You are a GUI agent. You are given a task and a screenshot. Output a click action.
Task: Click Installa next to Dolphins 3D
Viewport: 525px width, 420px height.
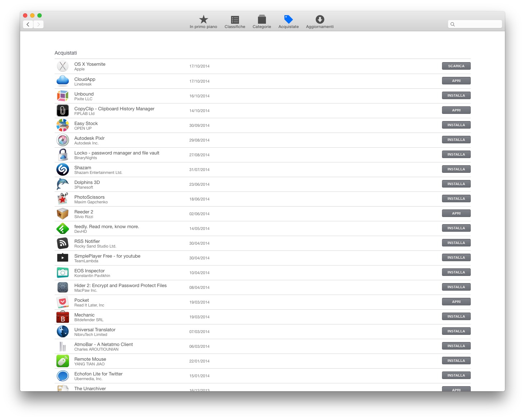point(456,184)
